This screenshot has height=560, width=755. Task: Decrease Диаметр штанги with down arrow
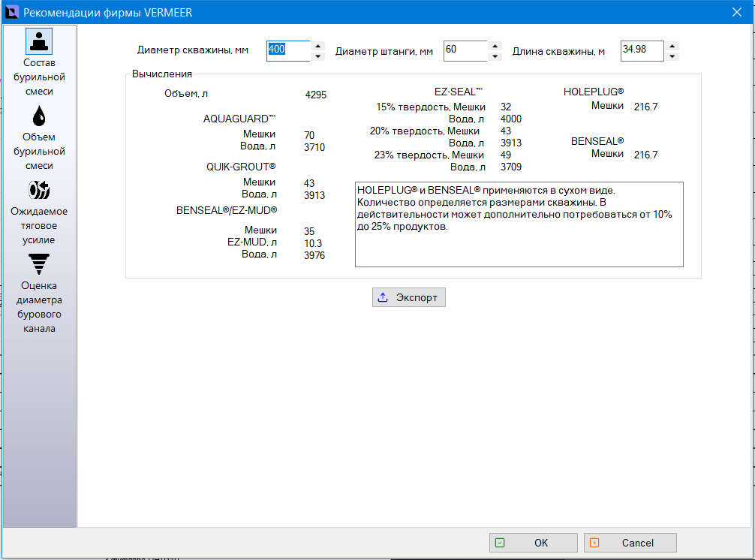[x=495, y=56]
